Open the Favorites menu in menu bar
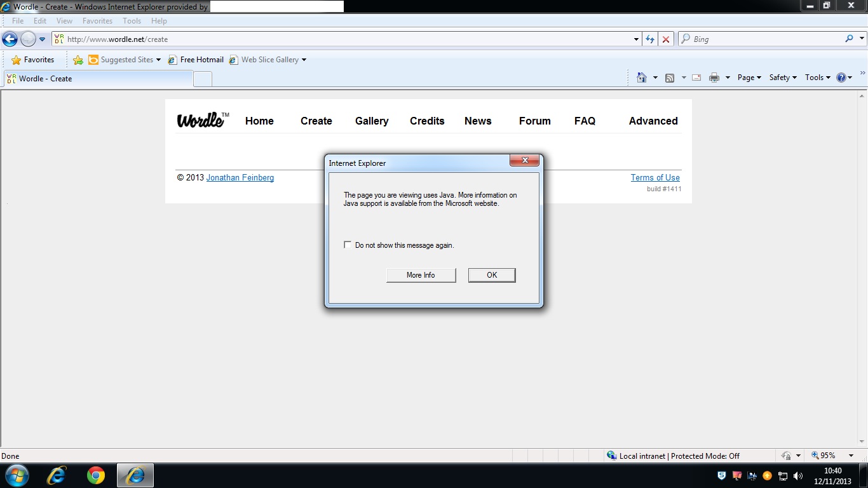Screen dimensions: 868x488 tap(97, 21)
